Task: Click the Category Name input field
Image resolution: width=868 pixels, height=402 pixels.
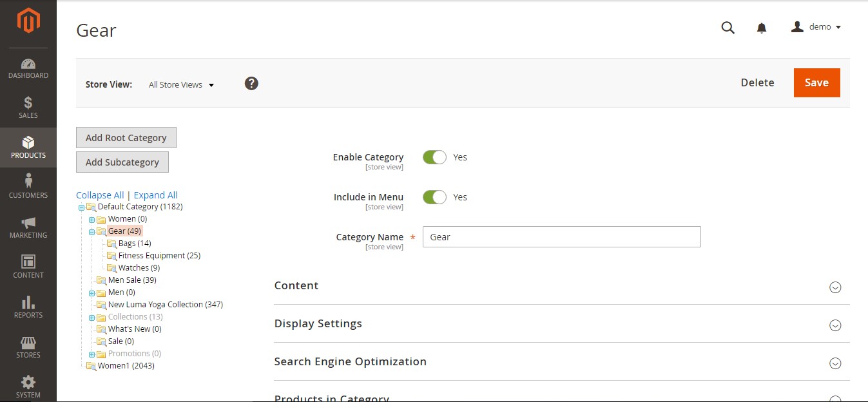Action: click(561, 237)
